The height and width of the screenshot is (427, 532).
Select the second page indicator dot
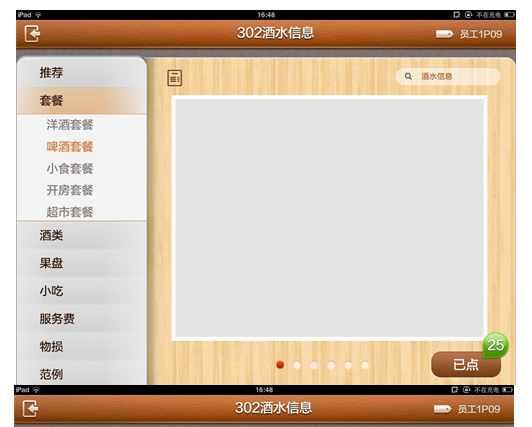(x=297, y=365)
